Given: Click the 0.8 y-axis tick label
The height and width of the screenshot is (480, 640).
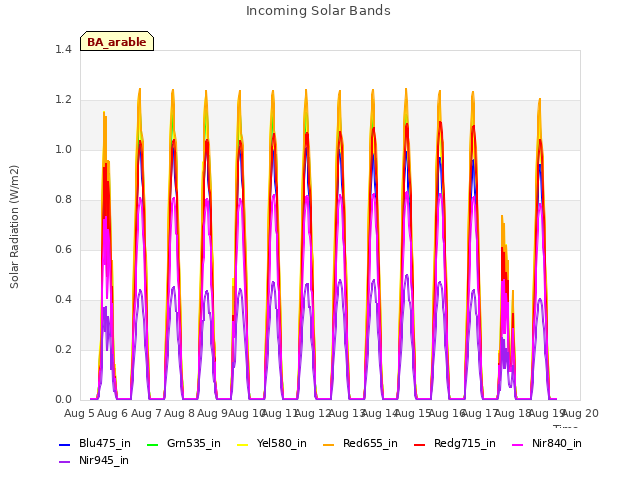Looking at the screenshot, I should (63, 200).
